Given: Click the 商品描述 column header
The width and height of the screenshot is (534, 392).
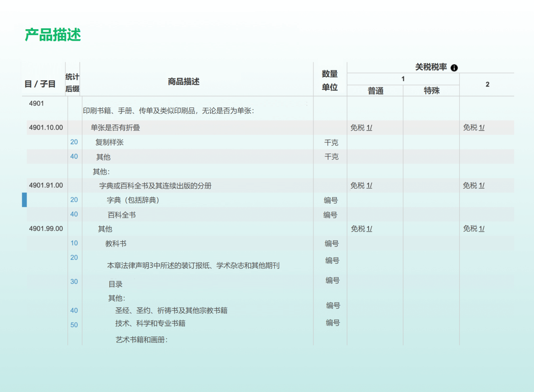Looking at the screenshot, I should 184,82.
